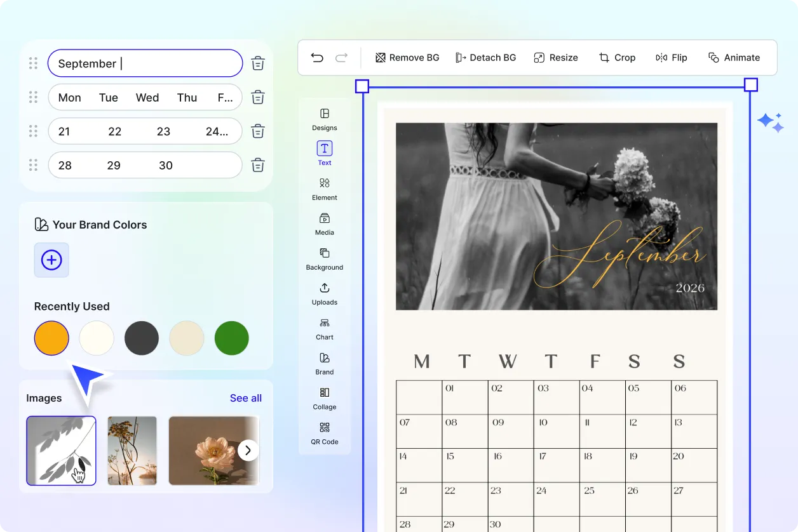Click calendar cell dated 20

(694, 465)
